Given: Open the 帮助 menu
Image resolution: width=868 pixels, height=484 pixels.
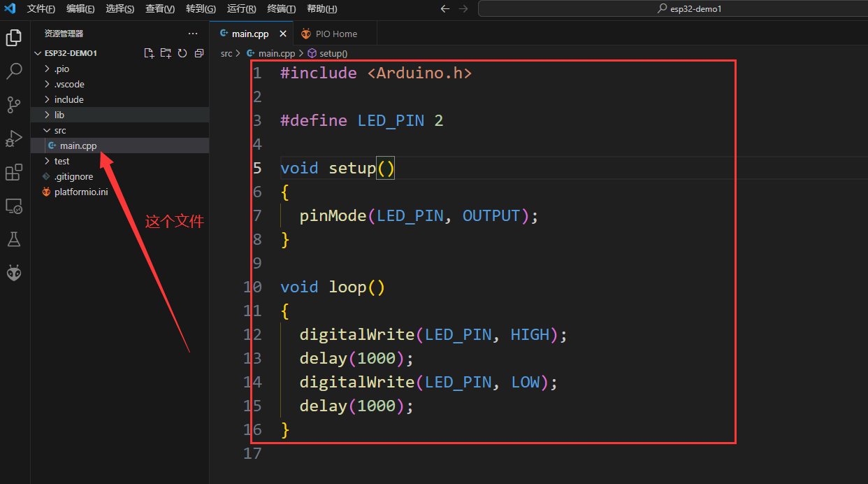Looking at the screenshot, I should (321, 8).
